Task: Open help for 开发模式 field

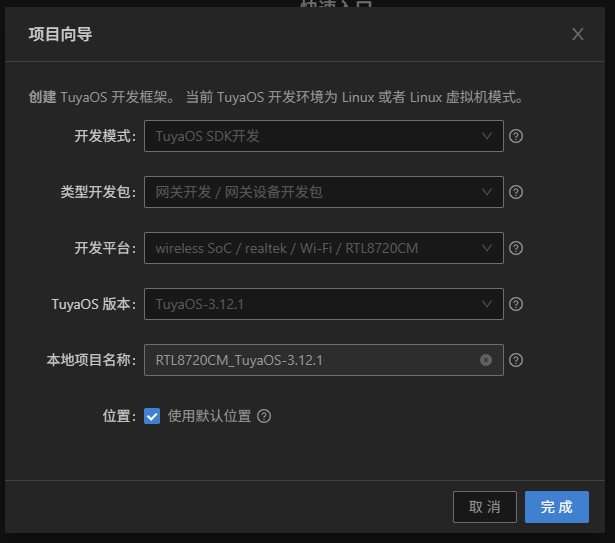Action: 516,136
